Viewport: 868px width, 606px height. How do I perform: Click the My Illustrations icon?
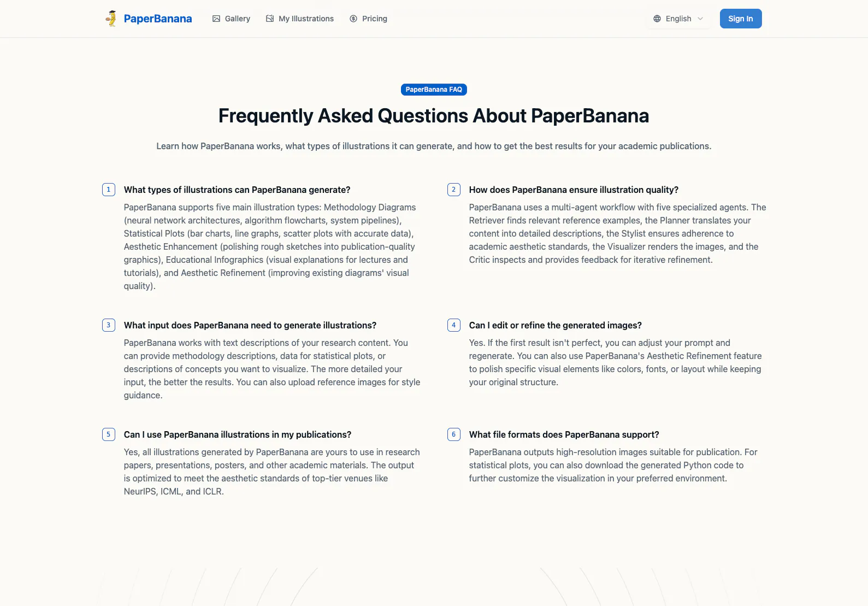[x=270, y=19]
